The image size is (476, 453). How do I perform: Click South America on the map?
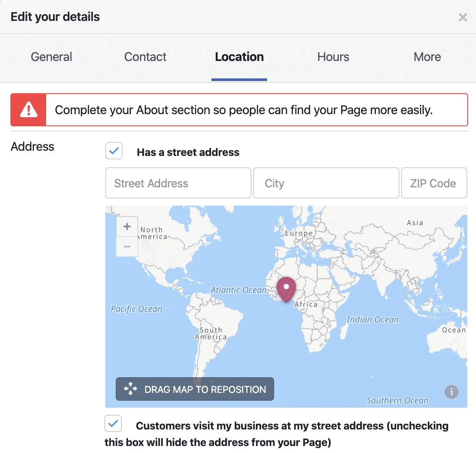click(211, 333)
